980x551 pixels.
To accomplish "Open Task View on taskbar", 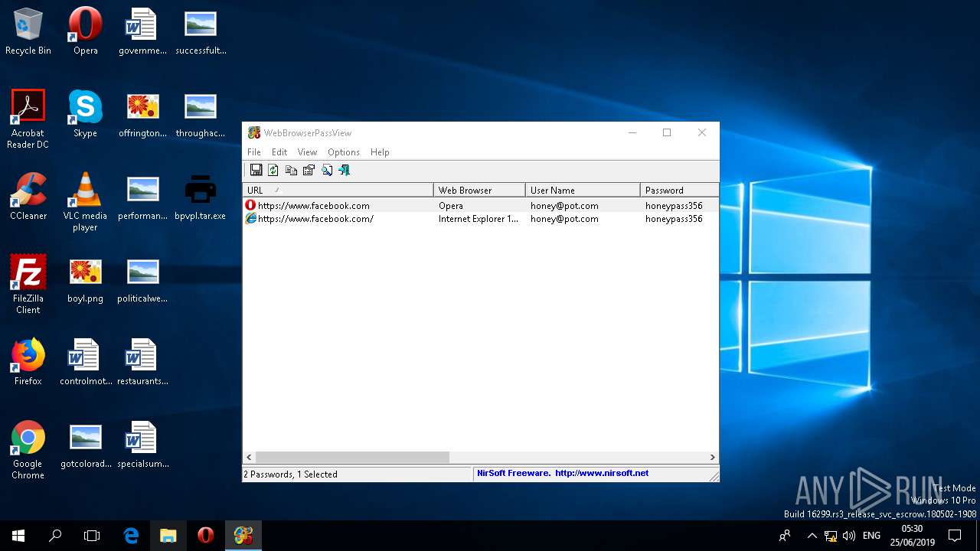I will point(92,536).
